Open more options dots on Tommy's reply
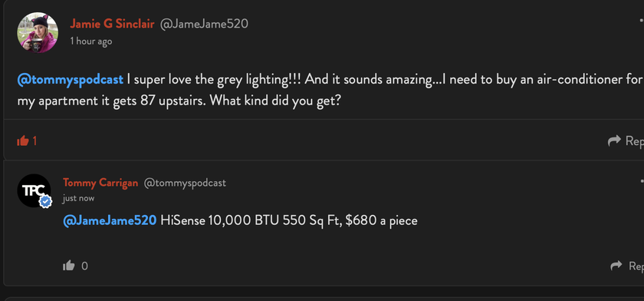The width and height of the screenshot is (644, 301). [642, 180]
